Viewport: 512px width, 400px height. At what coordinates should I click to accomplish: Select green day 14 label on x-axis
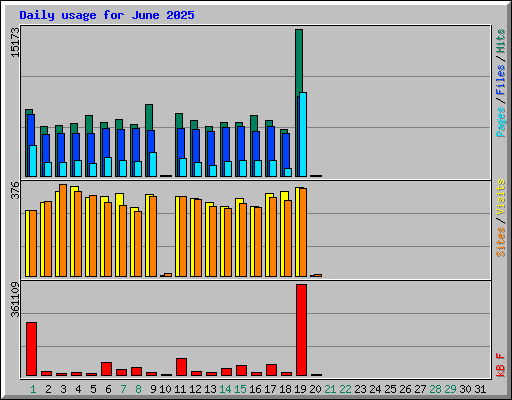(x=225, y=389)
